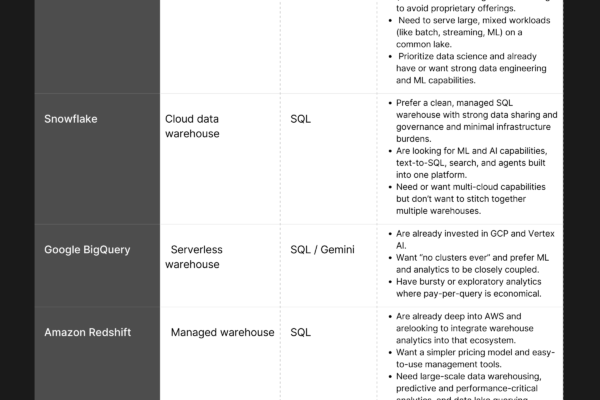
Task: Select the "Cloud data warehouse" cell
Action: pos(192,126)
